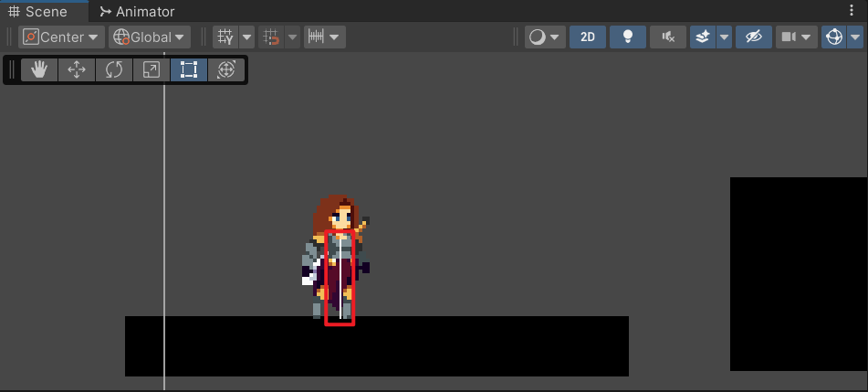Image resolution: width=868 pixels, height=392 pixels.
Task: Select the Rotate tool
Action: (114, 70)
